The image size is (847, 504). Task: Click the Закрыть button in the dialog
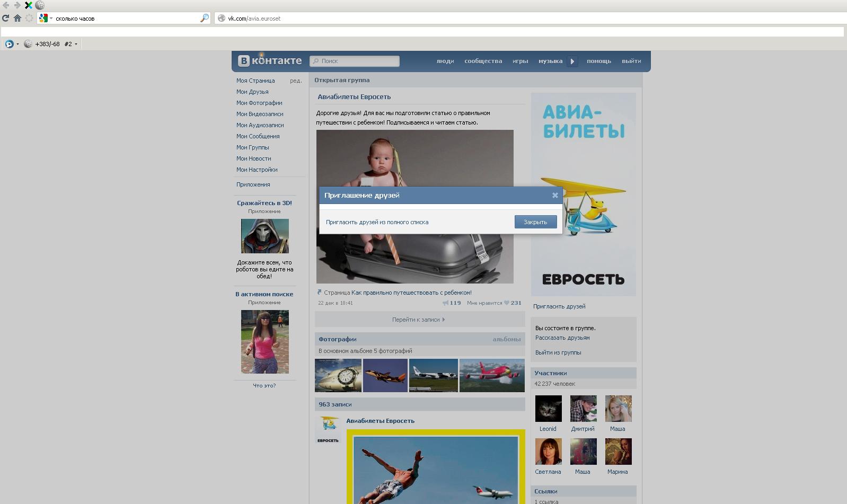pyautogui.click(x=535, y=222)
